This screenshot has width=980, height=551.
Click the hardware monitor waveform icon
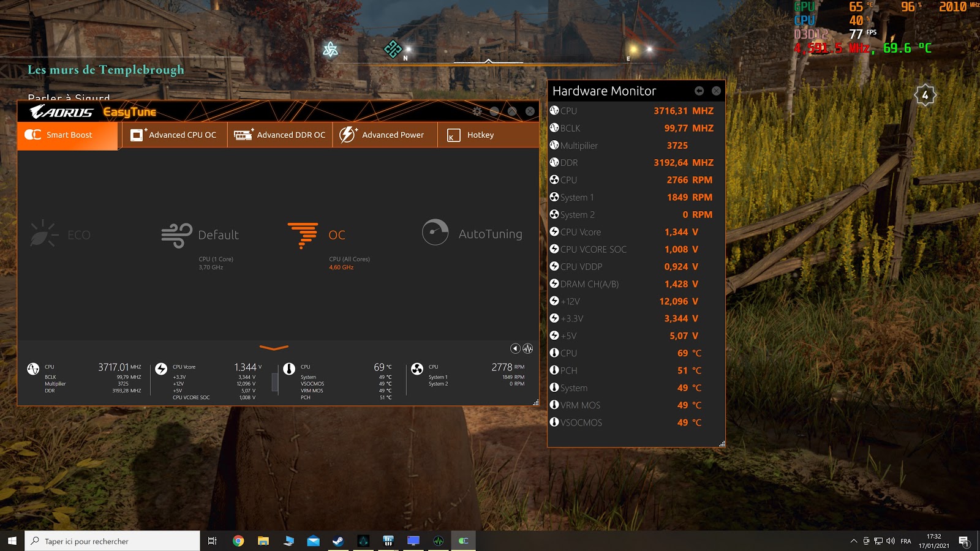[x=528, y=348]
